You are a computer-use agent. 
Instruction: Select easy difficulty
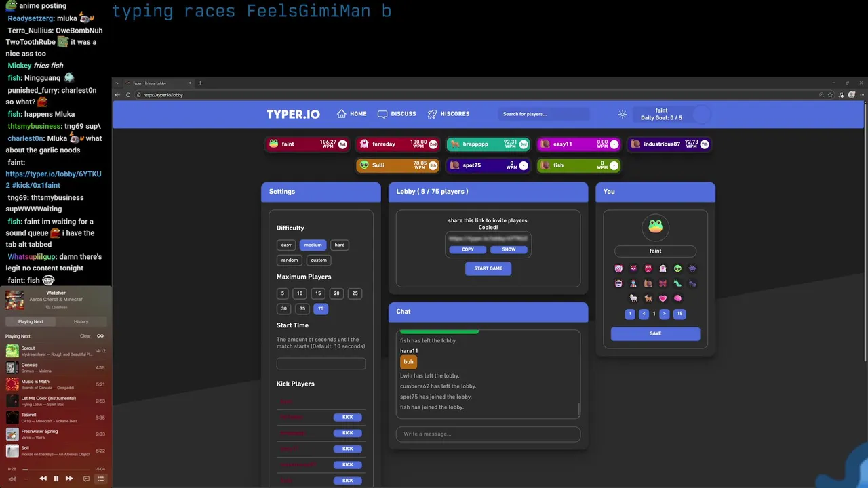tap(286, 245)
